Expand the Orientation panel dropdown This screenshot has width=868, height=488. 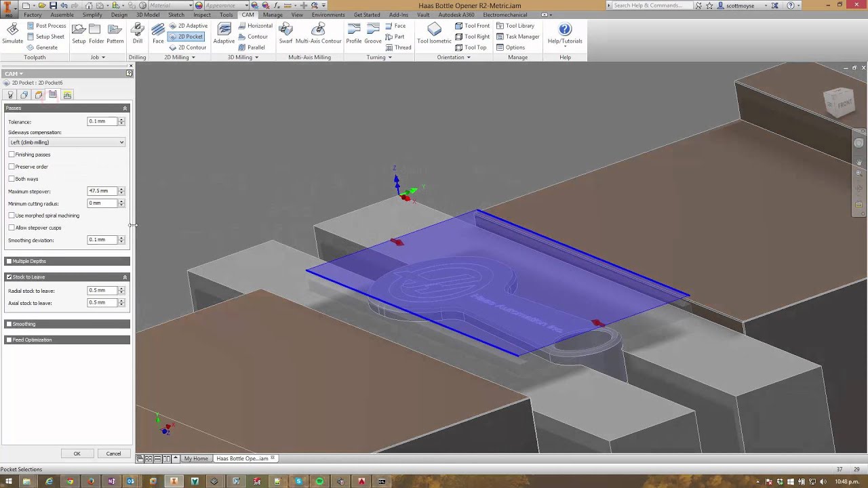click(x=454, y=58)
